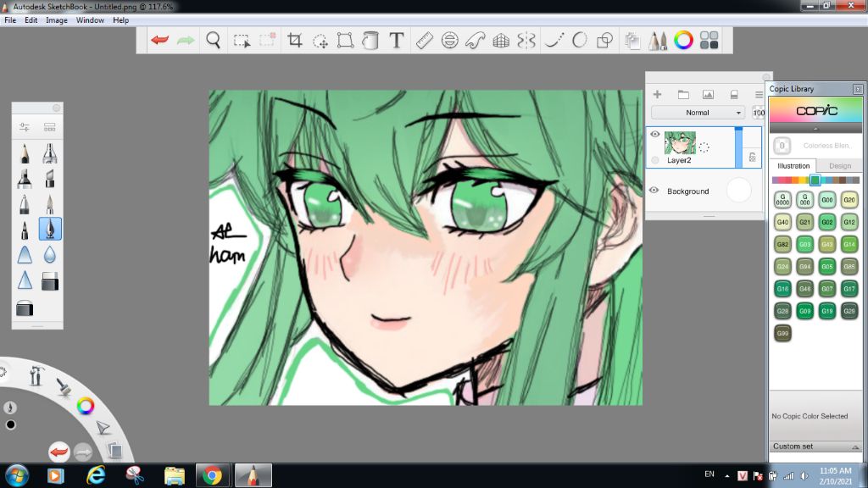Click the green Redo arrow in top toolbar

tap(186, 40)
